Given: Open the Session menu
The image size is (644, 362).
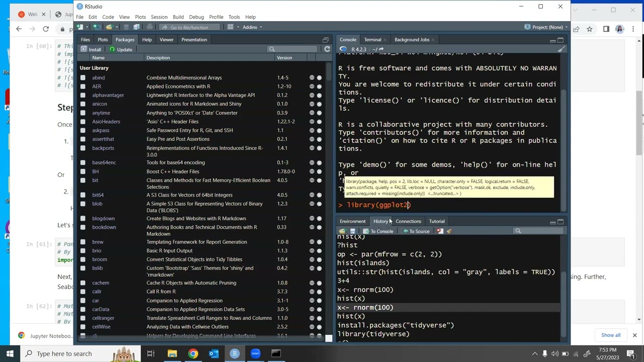Looking at the screenshot, I should coord(159,17).
